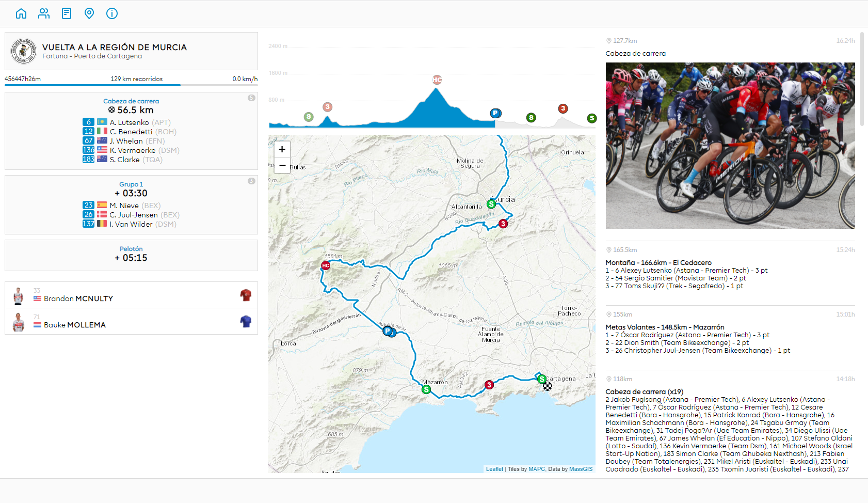The width and height of the screenshot is (868, 503).
Task: Click the 129 km recorridos label
Action: pyautogui.click(x=137, y=79)
